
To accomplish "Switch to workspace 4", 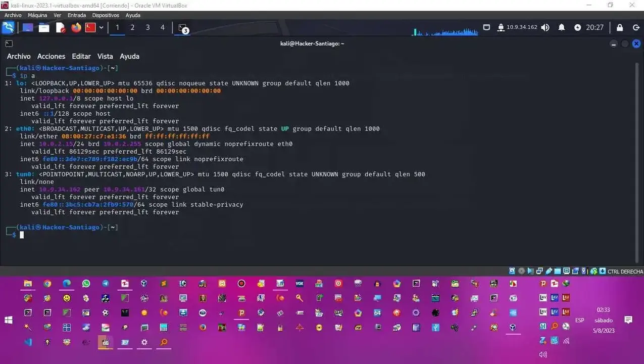I will point(162,27).
